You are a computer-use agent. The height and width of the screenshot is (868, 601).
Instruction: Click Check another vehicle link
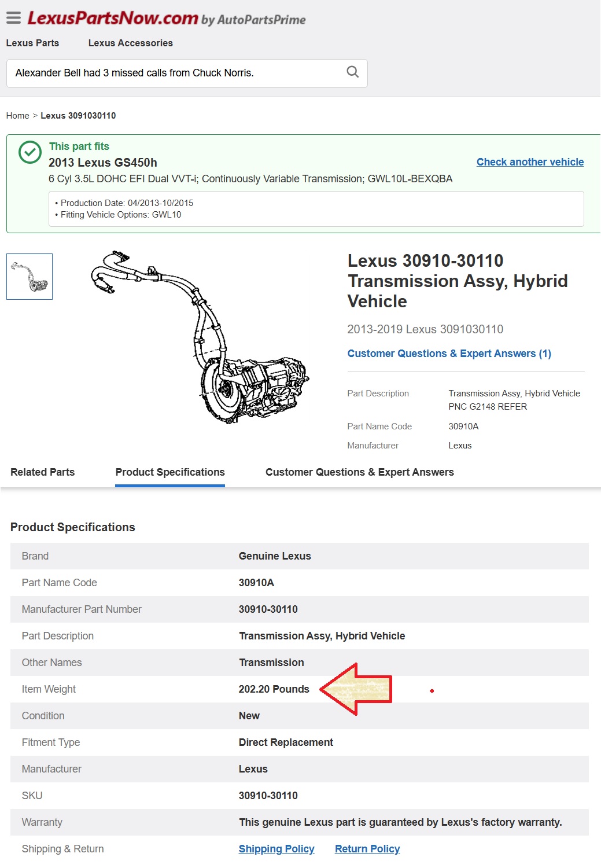(530, 162)
